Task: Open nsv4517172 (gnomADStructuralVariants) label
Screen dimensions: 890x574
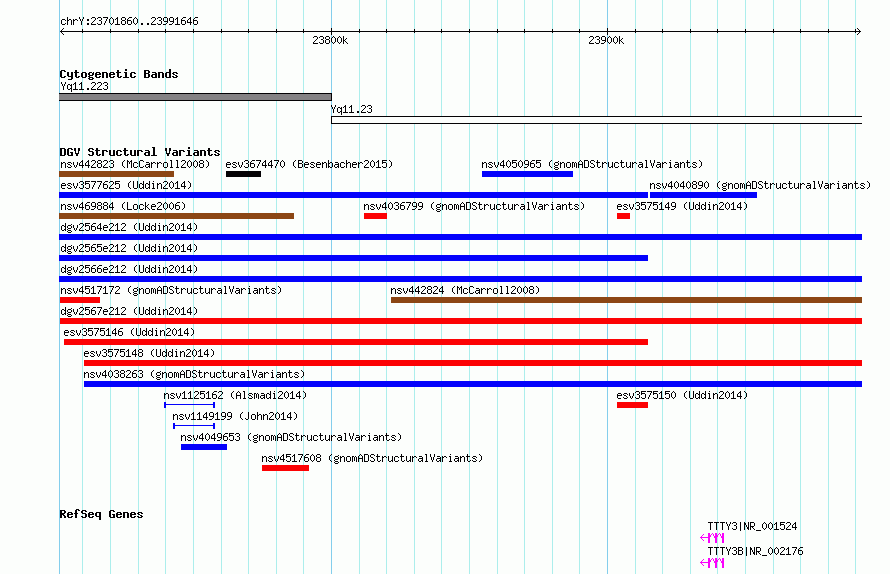Action: point(171,290)
